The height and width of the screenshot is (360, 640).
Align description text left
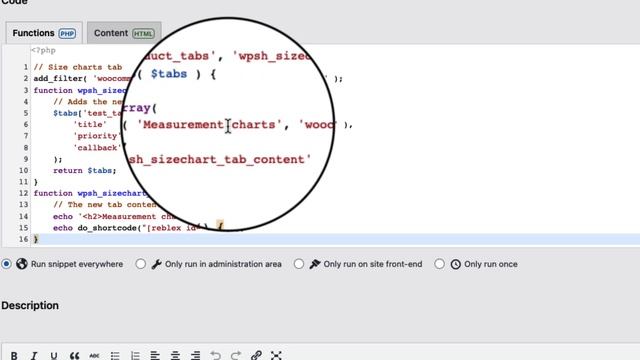click(155, 356)
